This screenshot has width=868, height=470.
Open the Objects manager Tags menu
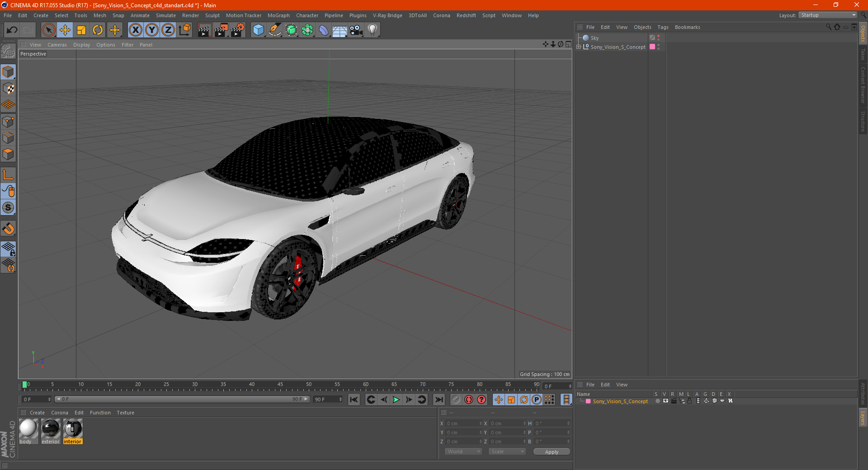(663, 27)
